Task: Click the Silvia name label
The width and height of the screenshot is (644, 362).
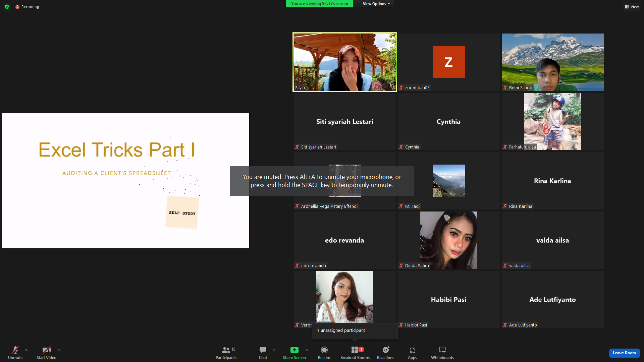Action: click(300, 88)
